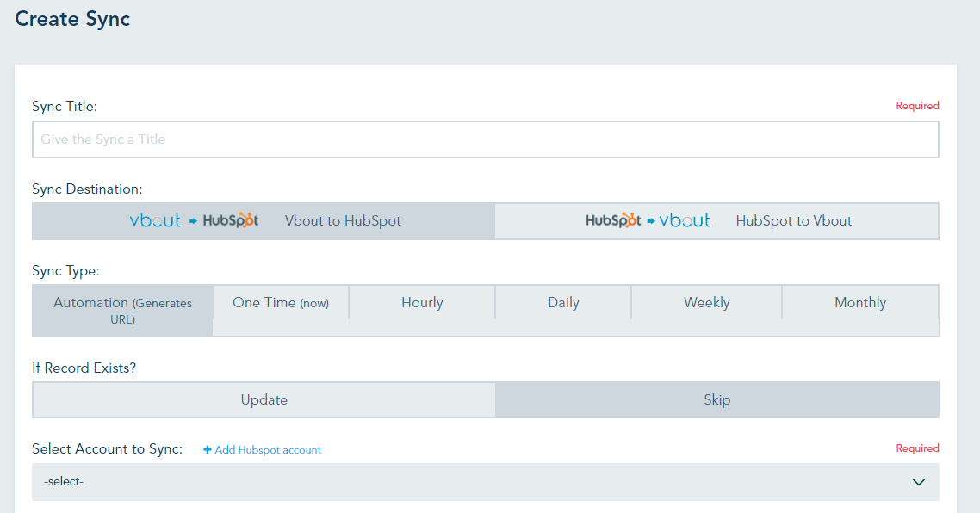This screenshot has width=980, height=513.
Task: Click the Select Account to Sync label
Action: [107, 449]
